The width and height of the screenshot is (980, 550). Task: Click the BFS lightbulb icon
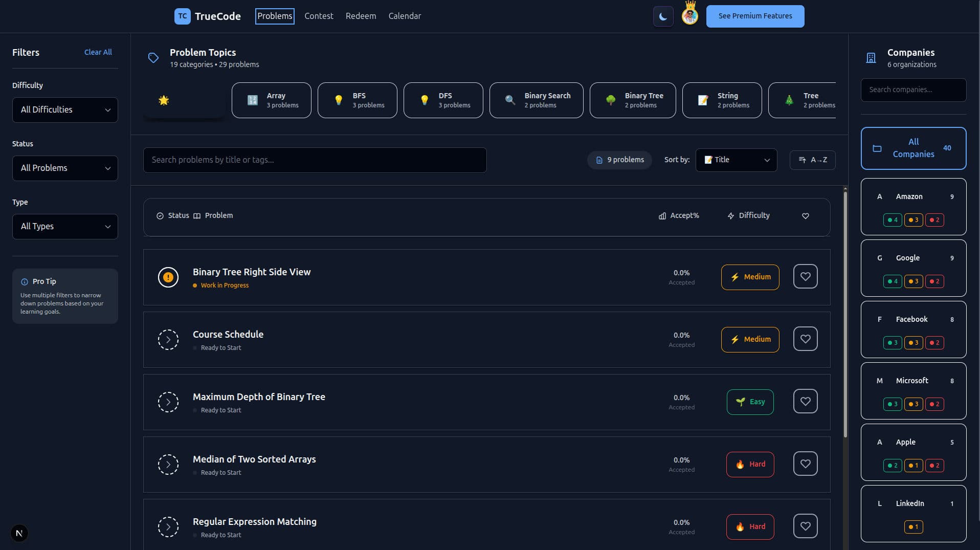point(339,100)
